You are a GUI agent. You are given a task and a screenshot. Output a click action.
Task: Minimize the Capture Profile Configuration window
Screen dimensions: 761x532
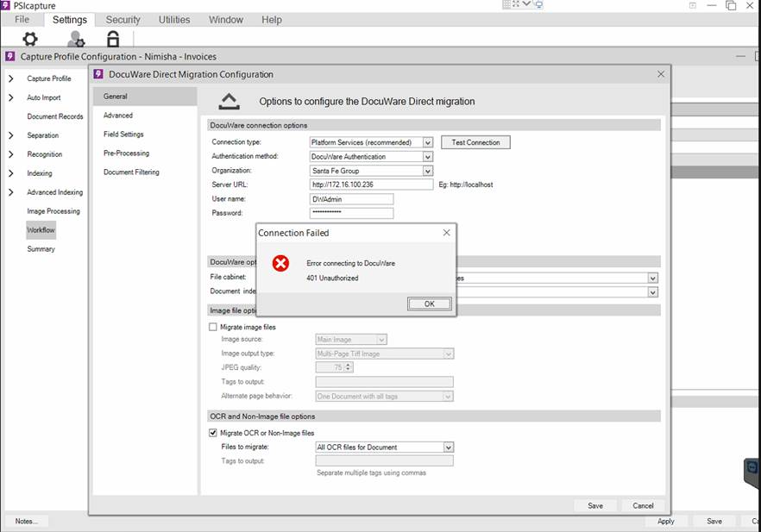[740, 56]
